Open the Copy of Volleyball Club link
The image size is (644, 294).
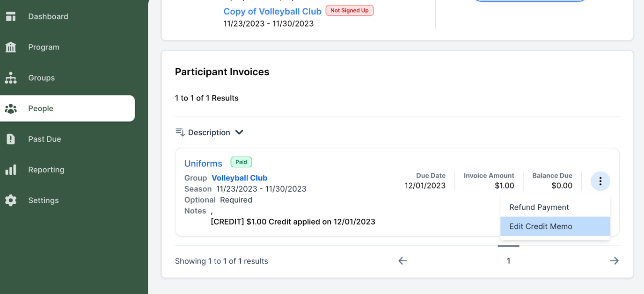click(x=272, y=11)
